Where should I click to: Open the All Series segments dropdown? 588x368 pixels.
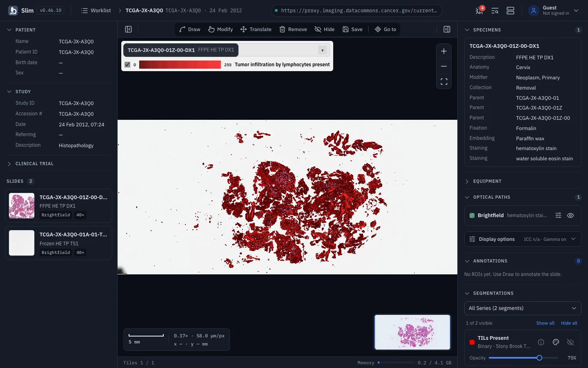click(x=523, y=308)
